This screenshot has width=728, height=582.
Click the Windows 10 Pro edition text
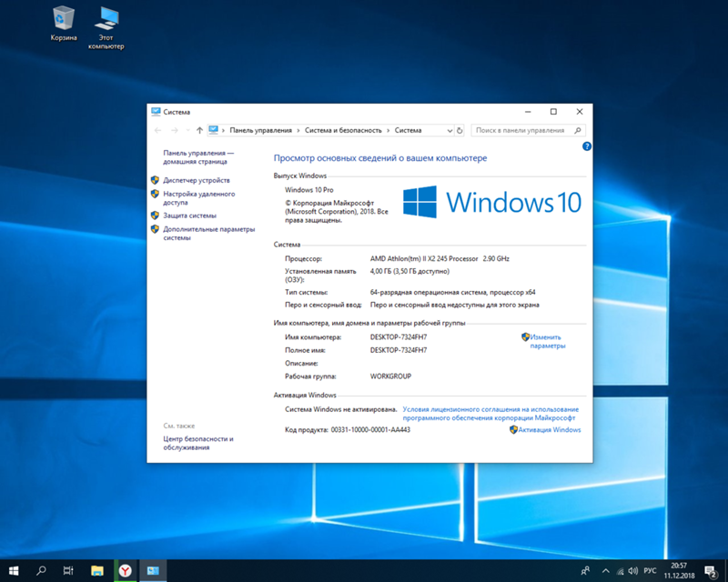309,190
